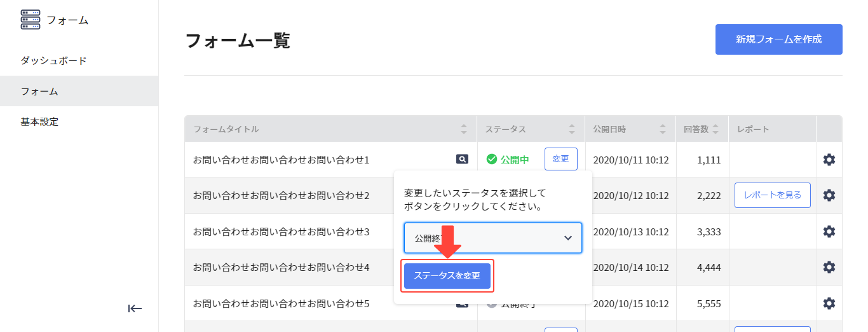
Task: Open settings gear for the 3,333 answers row
Action: click(829, 232)
